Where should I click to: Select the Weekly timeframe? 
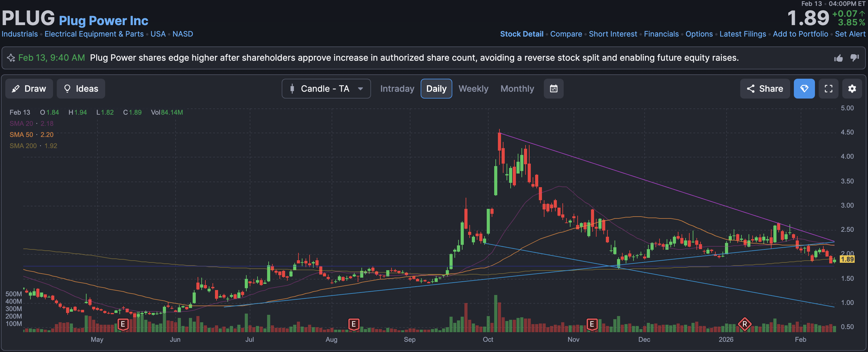(473, 89)
